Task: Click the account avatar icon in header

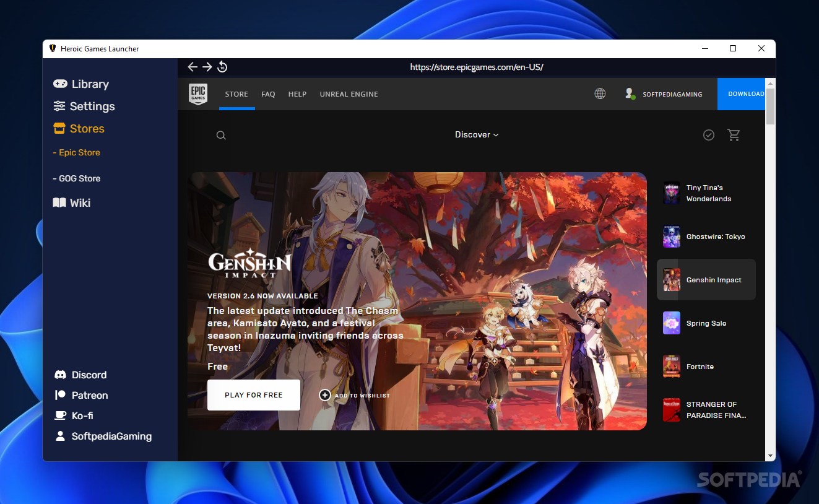Action: point(630,93)
